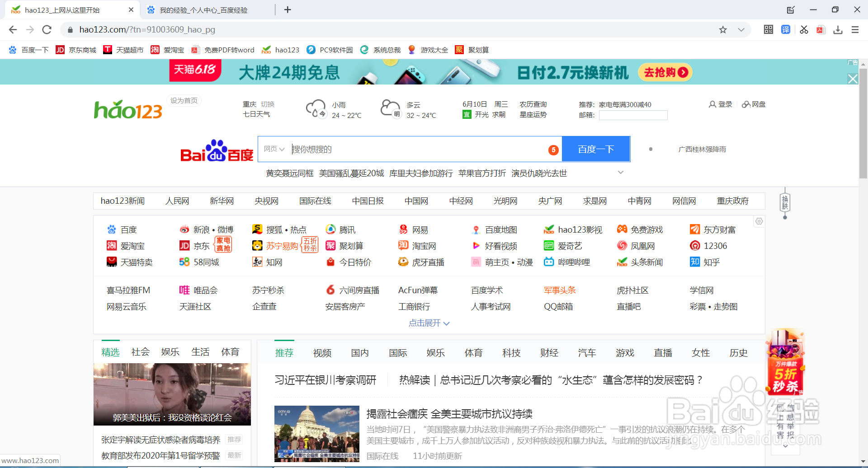The image size is (868, 468).
Task: Click the 网易 icon in site grid
Action: [x=403, y=229]
